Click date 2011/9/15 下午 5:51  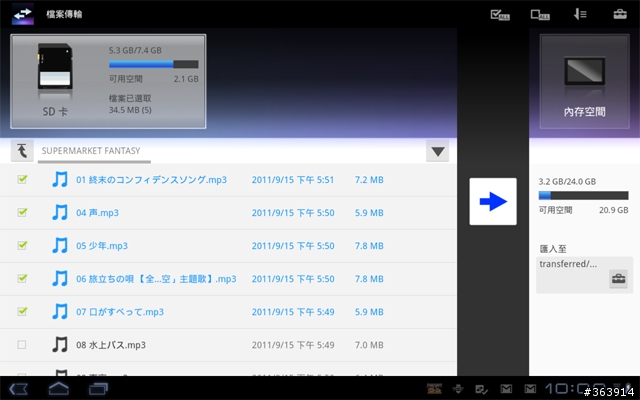(x=293, y=180)
